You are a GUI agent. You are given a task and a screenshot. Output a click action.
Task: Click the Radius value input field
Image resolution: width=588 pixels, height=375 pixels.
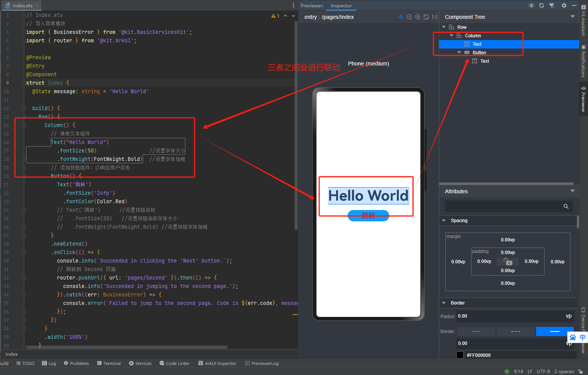click(515, 316)
